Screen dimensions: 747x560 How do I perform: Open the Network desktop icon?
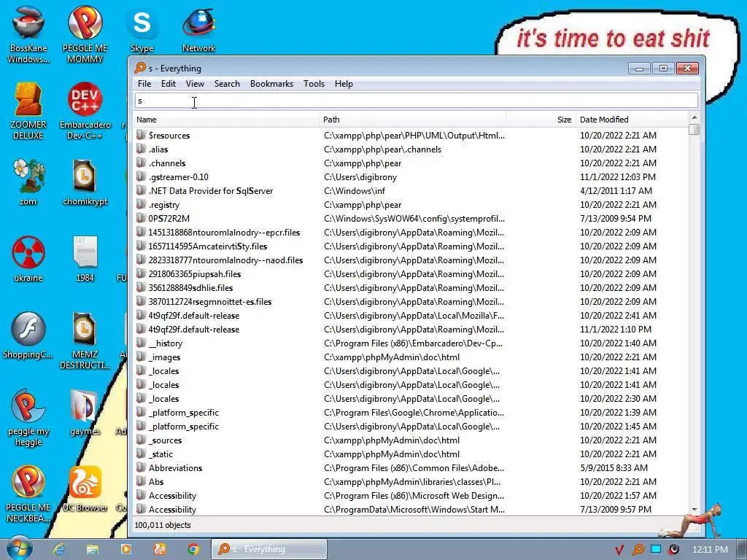point(198,29)
